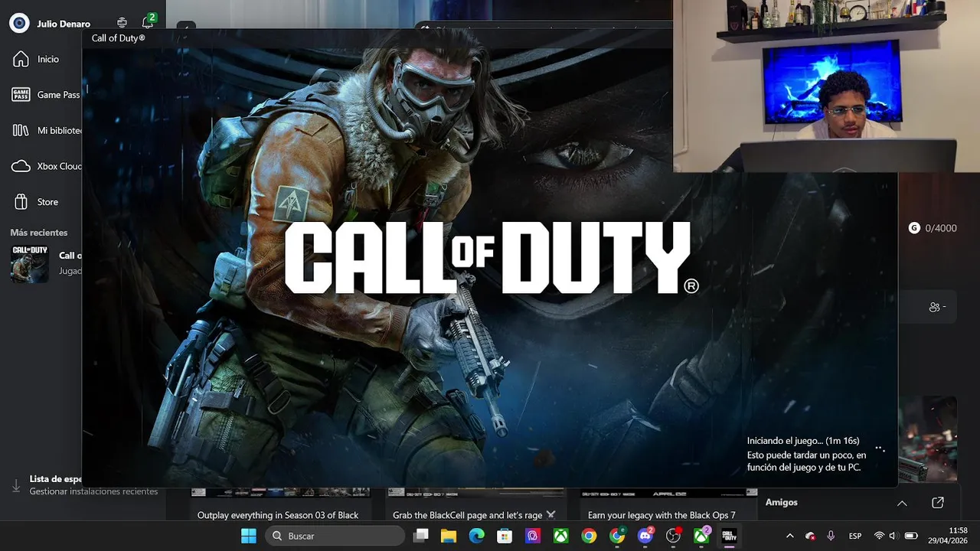Open Google Chrome from the taskbar
Screen dimensions: 980x551
point(589,536)
